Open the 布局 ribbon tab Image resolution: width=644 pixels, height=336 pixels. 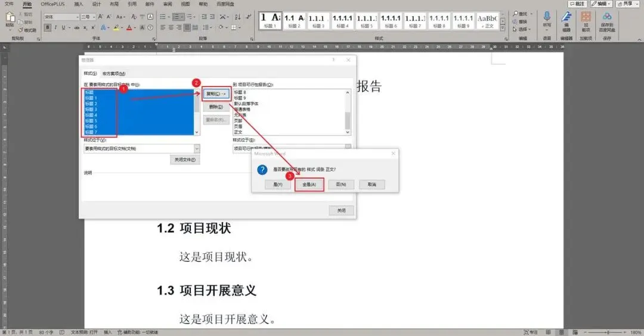click(114, 4)
